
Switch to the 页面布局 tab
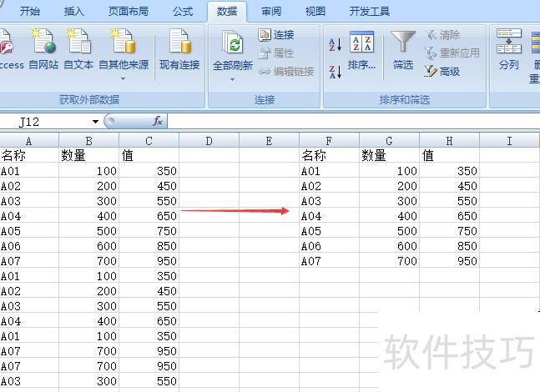(128, 12)
